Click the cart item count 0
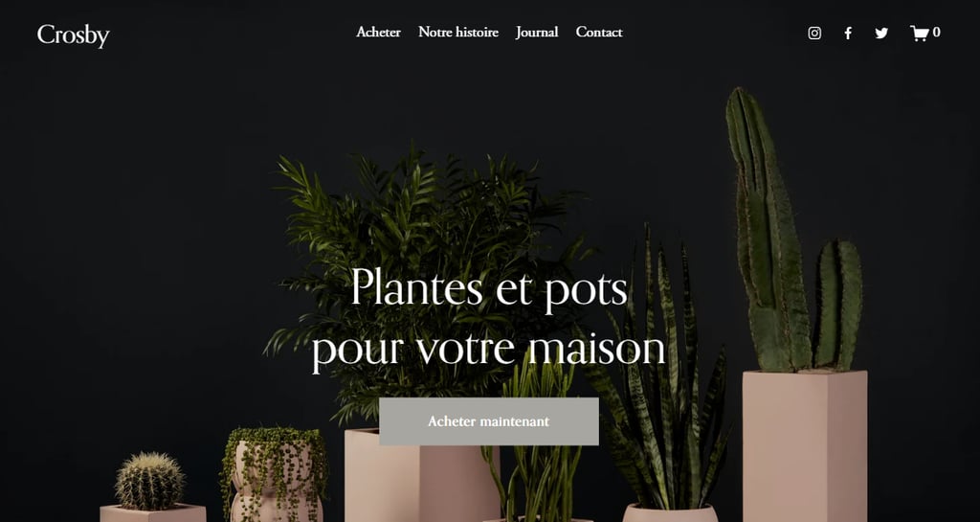Viewport: 980px width, 522px height. point(936,33)
